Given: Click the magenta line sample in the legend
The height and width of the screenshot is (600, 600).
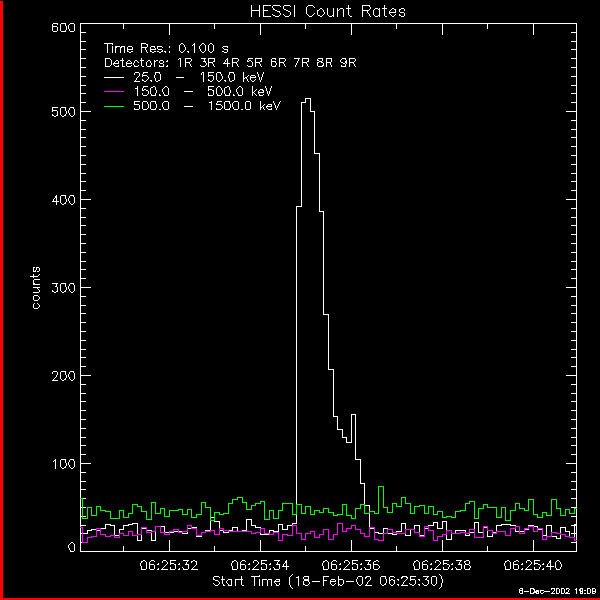Looking at the screenshot, I should pyautogui.click(x=114, y=92).
